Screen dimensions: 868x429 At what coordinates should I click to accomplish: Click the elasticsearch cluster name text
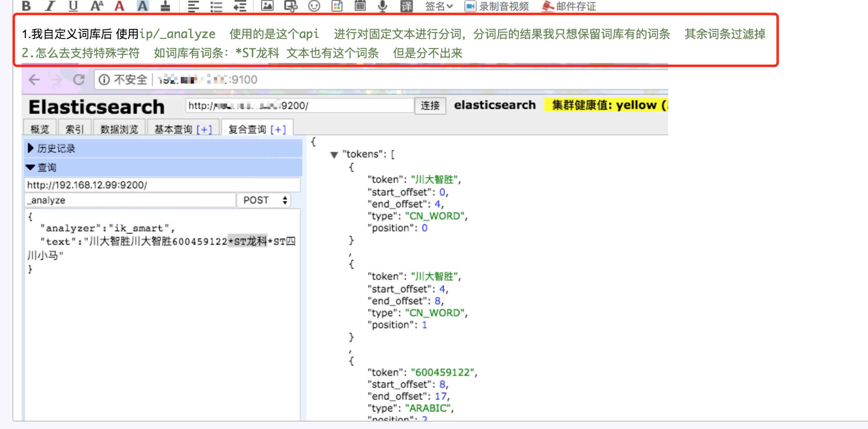[x=495, y=105]
